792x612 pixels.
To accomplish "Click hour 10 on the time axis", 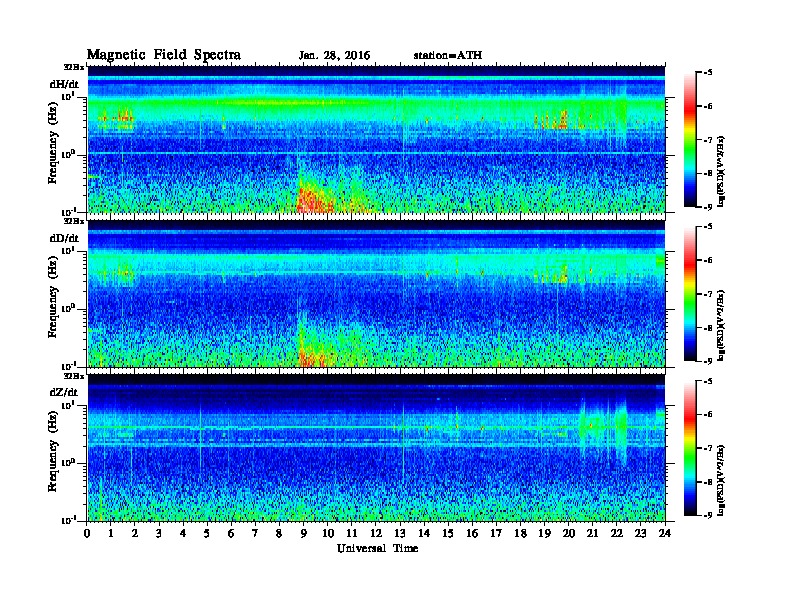I will pos(328,534).
